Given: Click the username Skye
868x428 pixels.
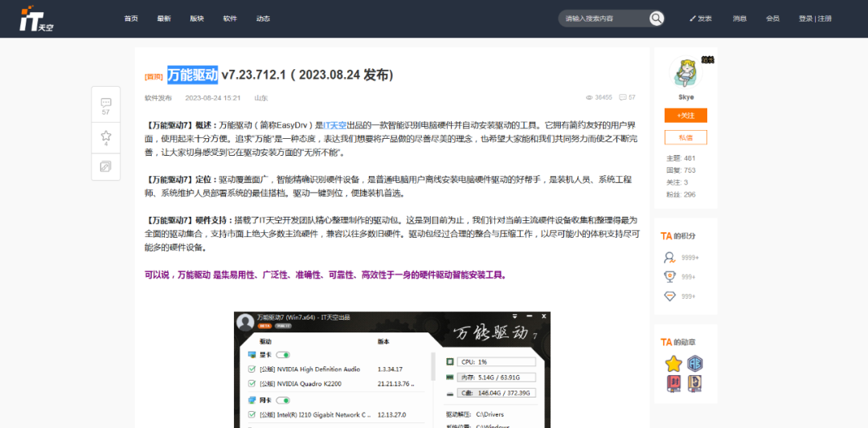Looking at the screenshot, I should 686,97.
